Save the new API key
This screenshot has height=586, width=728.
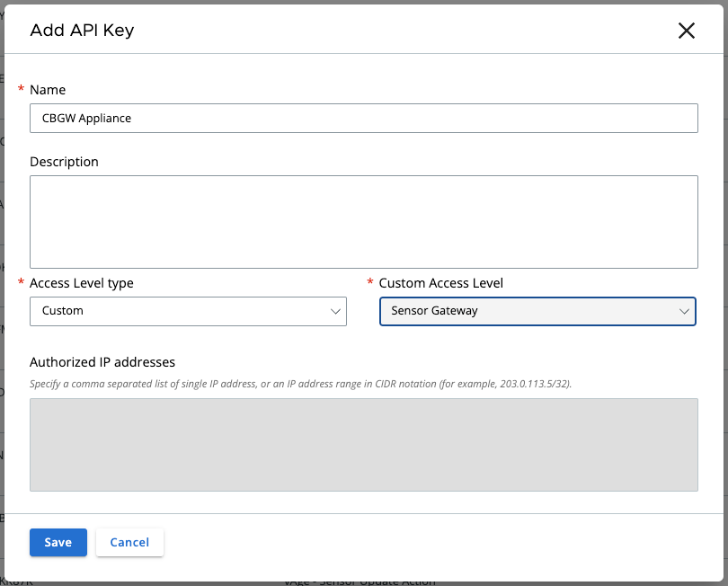pyautogui.click(x=58, y=543)
